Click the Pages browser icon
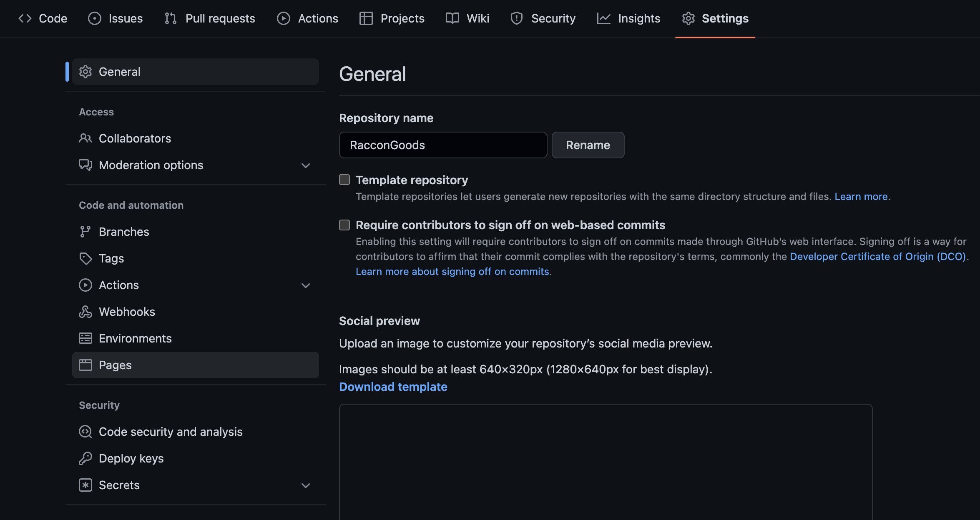The image size is (980, 520). pyautogui.click(x=85, y=365)
